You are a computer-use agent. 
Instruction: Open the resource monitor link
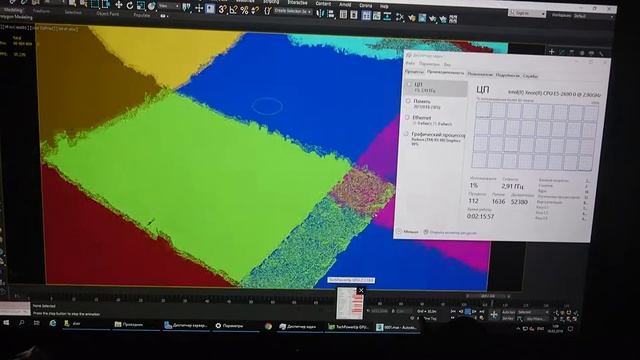(x=450, y=233)
